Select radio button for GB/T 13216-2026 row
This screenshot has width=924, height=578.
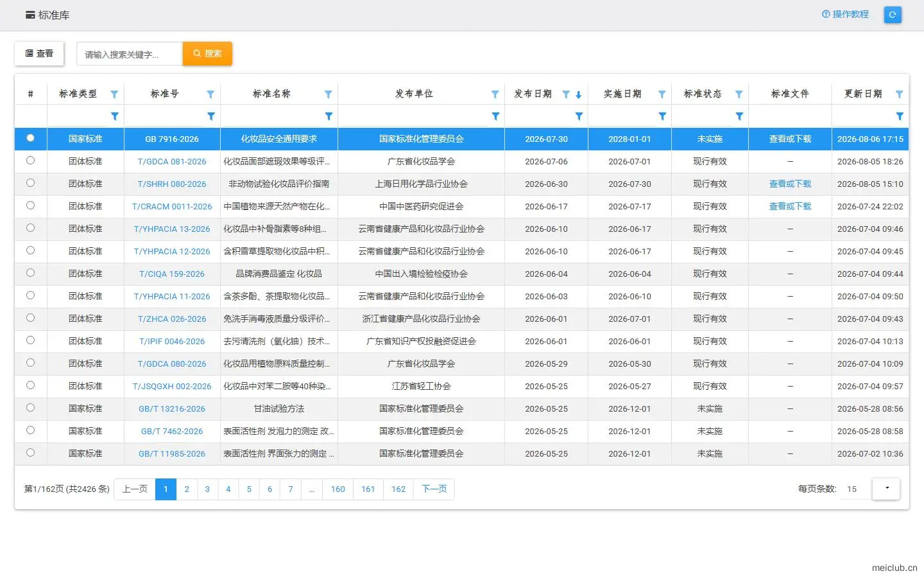pos(30,408)
